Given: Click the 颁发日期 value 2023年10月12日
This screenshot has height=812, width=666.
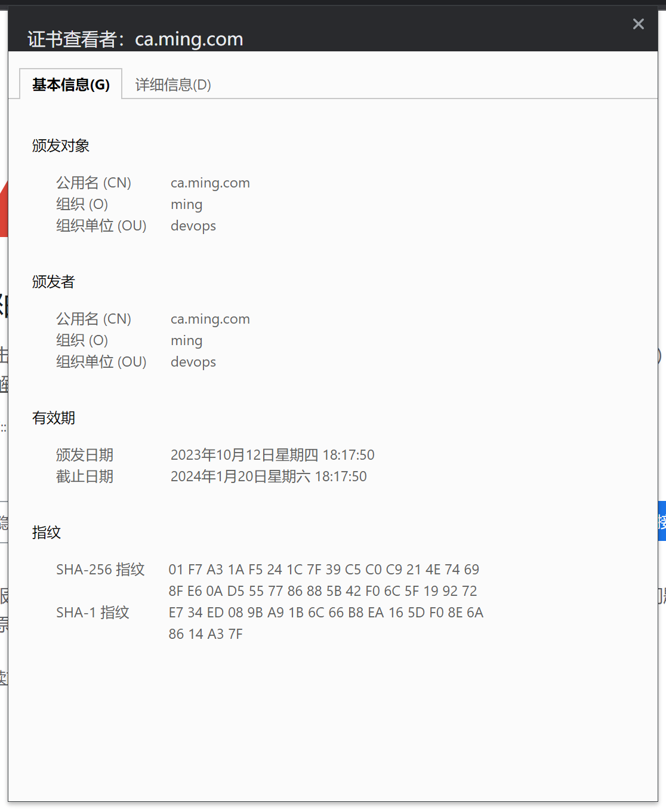Looking at the screenshot, I should (272, 455).
